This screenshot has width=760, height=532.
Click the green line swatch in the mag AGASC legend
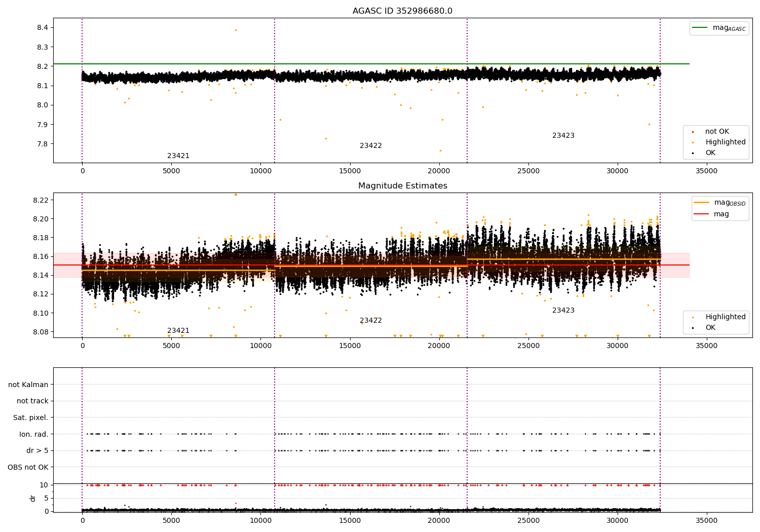[701, 28]
